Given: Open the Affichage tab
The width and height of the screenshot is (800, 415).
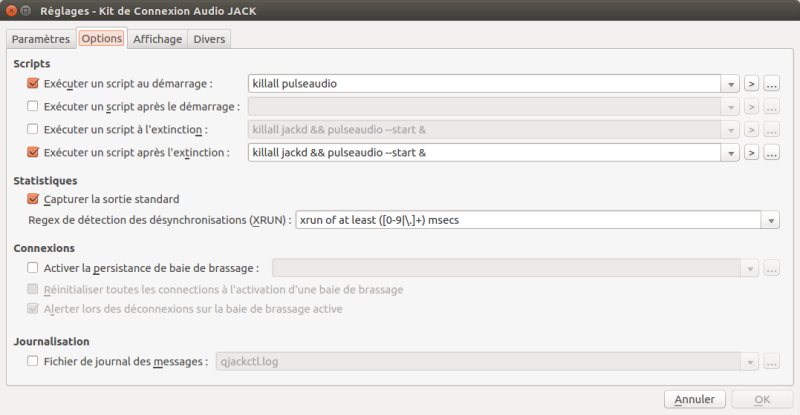Looking at the screenshot, I should pos(158,39).
